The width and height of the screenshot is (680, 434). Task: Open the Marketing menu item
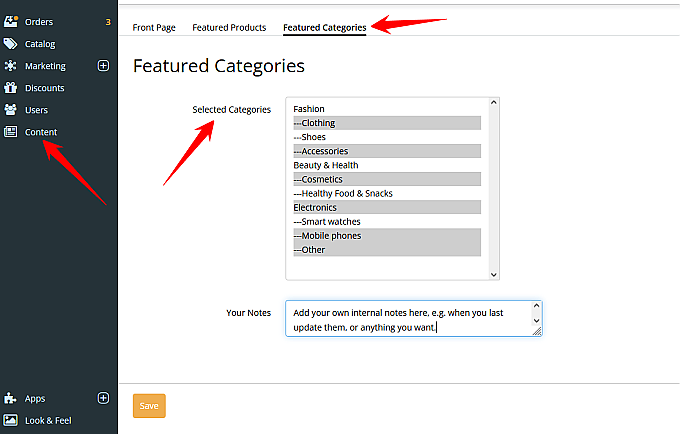click(45, 66)
